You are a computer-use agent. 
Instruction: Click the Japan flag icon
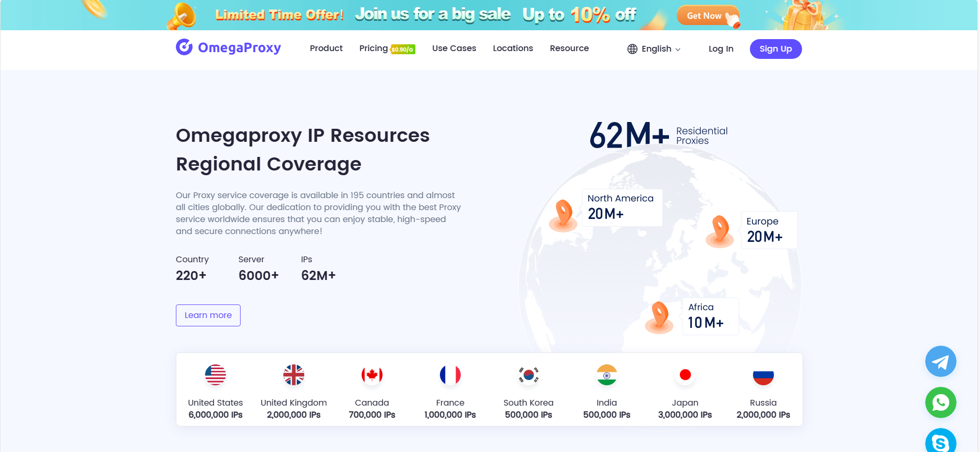tap(685, 375)
